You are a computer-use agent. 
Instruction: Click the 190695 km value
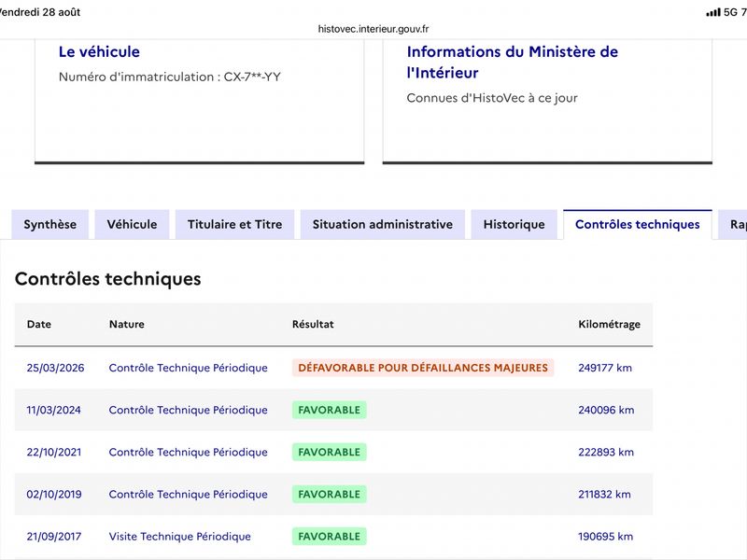pyautogui.click(x=605, y=537)
